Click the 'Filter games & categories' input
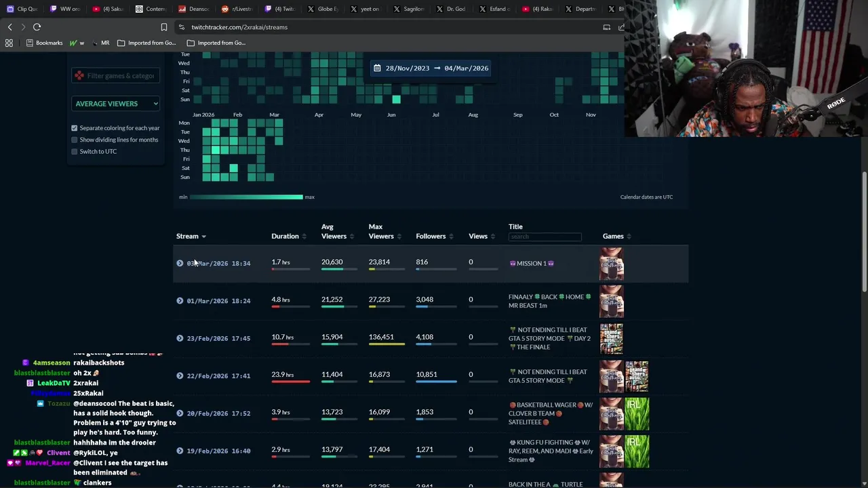This screenshot has width=868, height=488. click(116, 76)
